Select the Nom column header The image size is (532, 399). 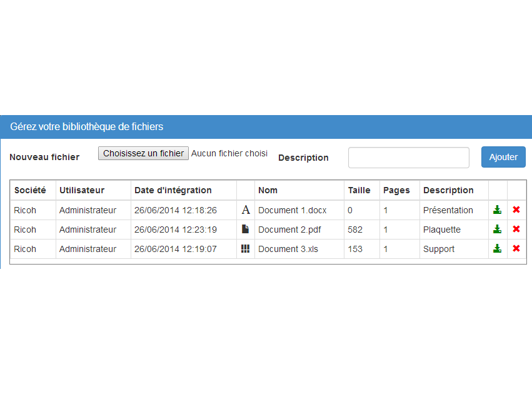coord(268,190)
